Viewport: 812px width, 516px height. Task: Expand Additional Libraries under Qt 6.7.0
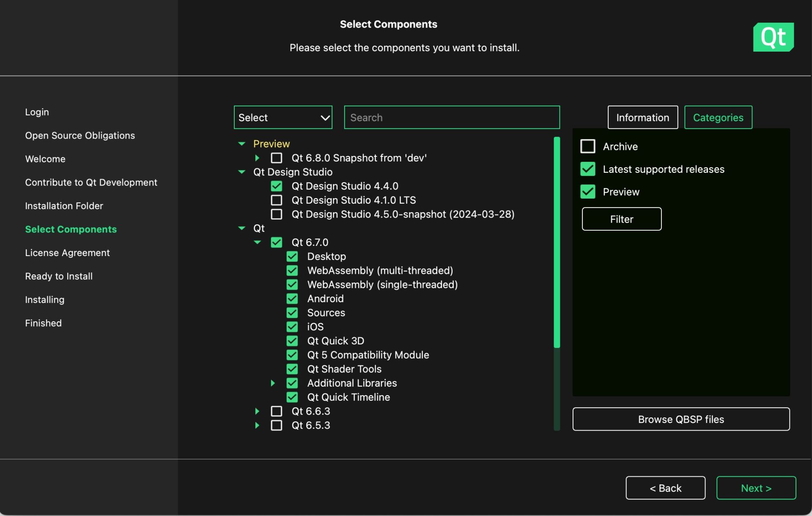coord(273,383)
